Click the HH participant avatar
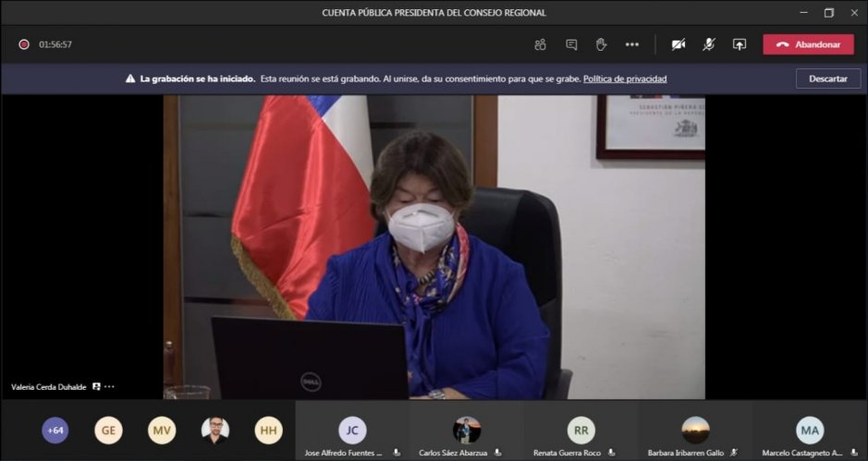868x461 pixels. click(268, 431)
